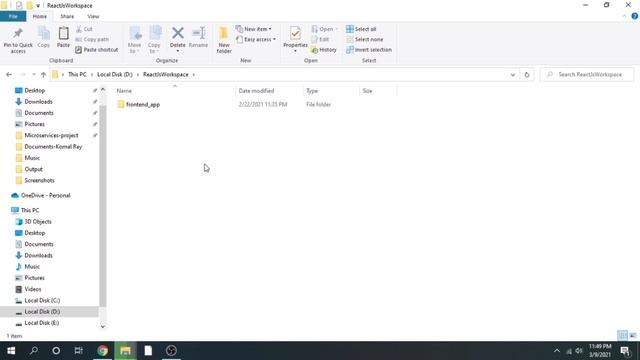The image size is (640, 360).
Task: Open Documents-Komal Ray folder in the sidebar
Action: point(53,147)
